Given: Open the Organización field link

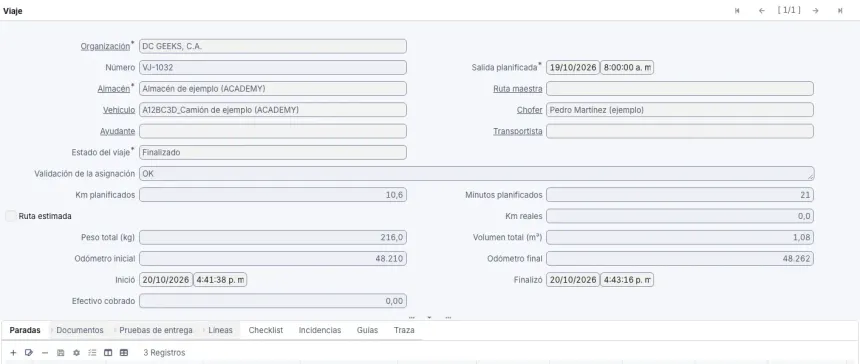Looking at the screenshot, I should pyautogui.click(x=105, y=47).
